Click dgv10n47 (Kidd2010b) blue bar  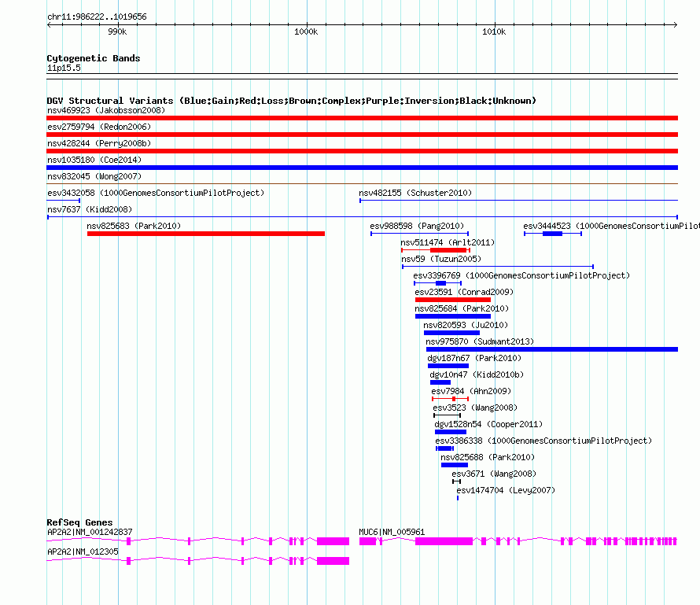pyautogui.click(x=440, y=382)
